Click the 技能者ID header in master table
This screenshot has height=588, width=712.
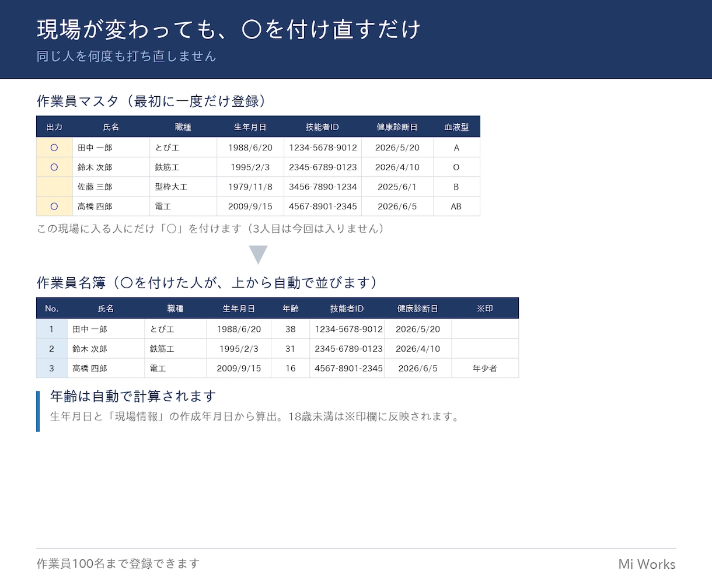[x=323, y=127]
